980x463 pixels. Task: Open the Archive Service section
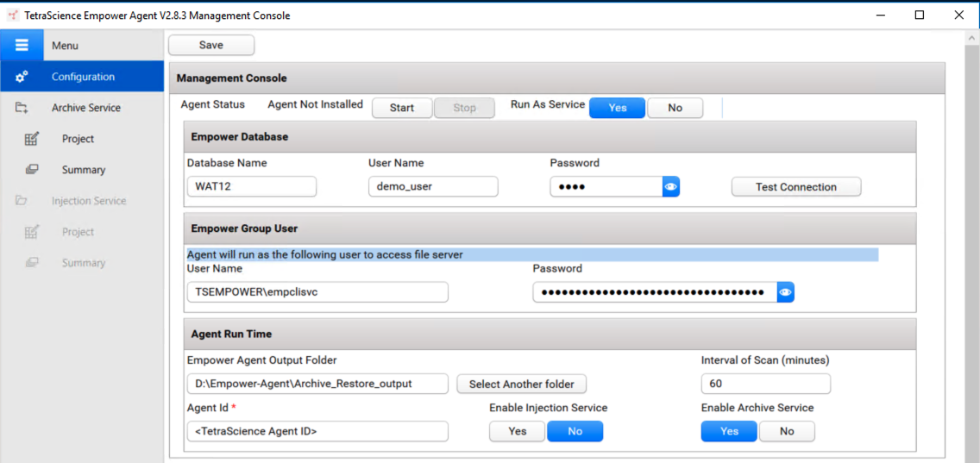pyautogui.click(x=82, y=108)
